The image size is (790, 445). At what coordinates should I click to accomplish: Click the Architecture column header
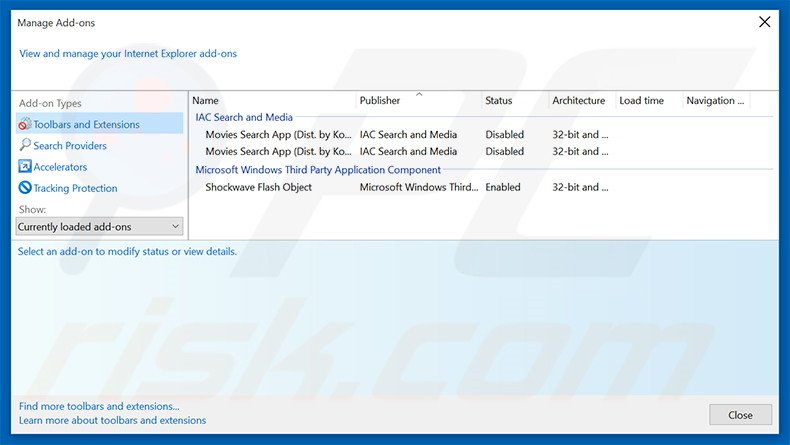(x=582, y=100)
